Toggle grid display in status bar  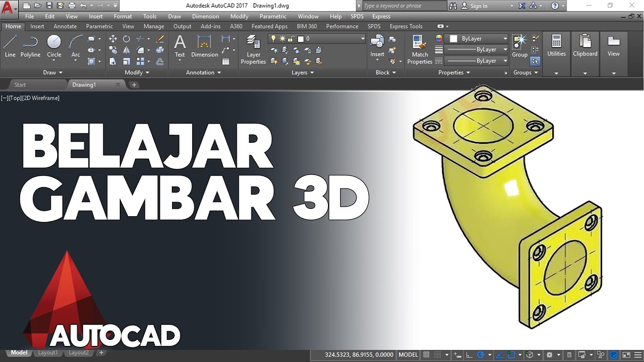427,354
